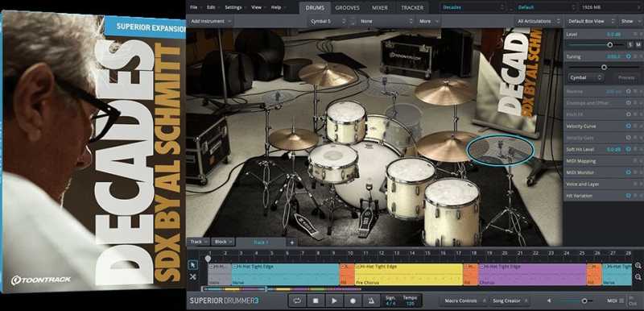This screenshot has width=644, height=311.
Task: Toggle the Soft Hit Level power button
Action: point(629,149)
